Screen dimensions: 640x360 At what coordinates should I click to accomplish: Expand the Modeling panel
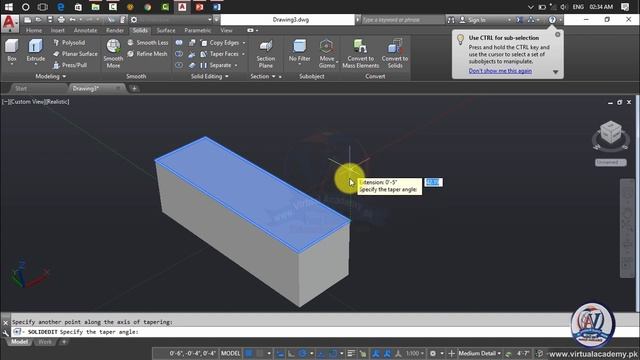tap(50, 76)
